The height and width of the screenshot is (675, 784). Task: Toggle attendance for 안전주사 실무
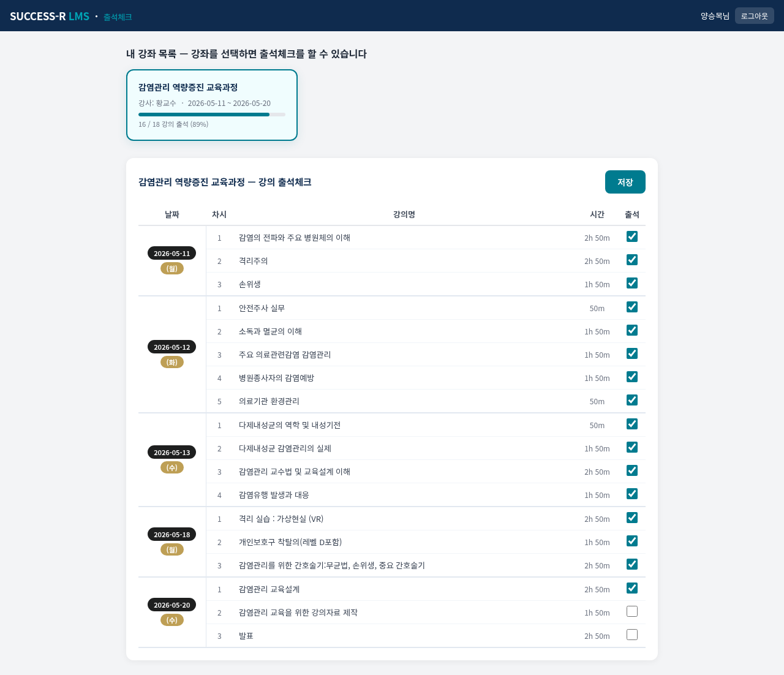(632, 307)
